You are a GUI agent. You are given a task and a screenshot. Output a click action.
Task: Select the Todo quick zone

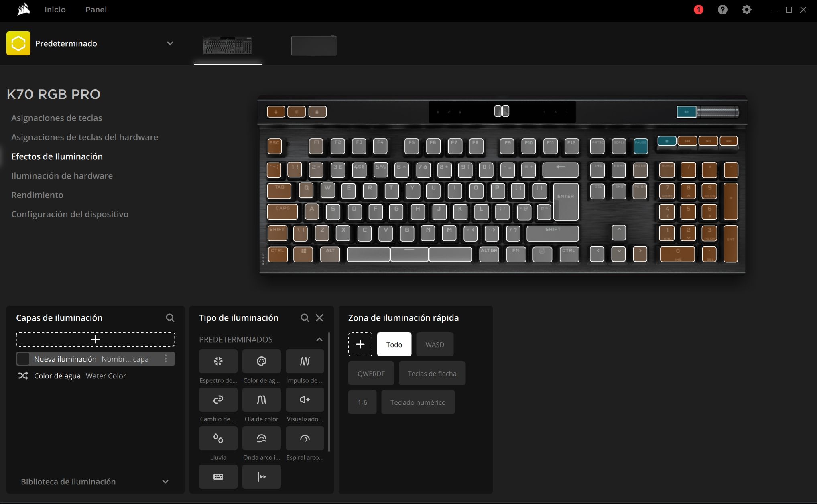click(x=394, y=344)
